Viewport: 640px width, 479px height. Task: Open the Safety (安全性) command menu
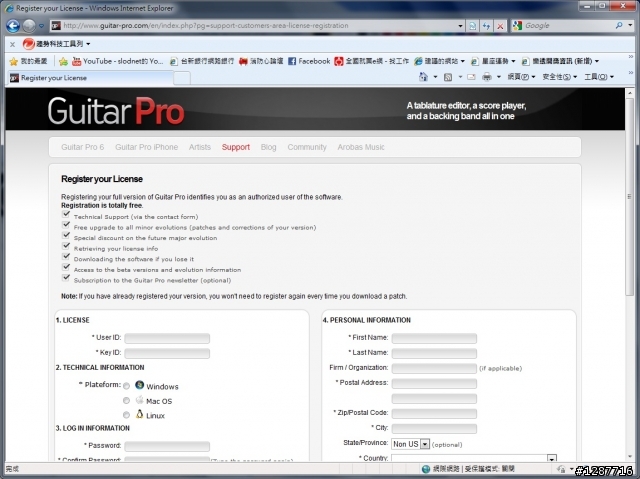point(560,77)
